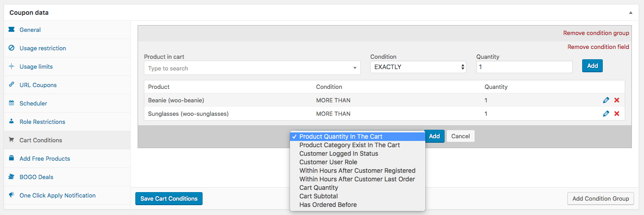This screenshot has height=215, width=644.
Task: Collapse the Coupon data panel arrow
Action: click(631, 13)
